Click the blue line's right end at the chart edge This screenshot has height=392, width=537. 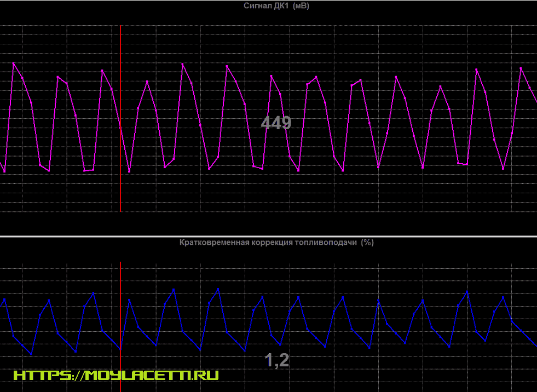click(535, 345)
